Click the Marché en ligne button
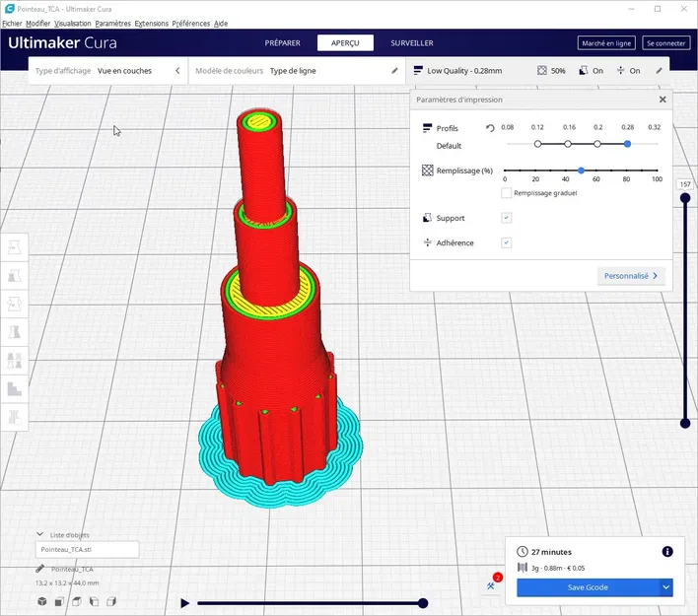The height and width of the screenshot is (616, 698). [x=606, y=43]
